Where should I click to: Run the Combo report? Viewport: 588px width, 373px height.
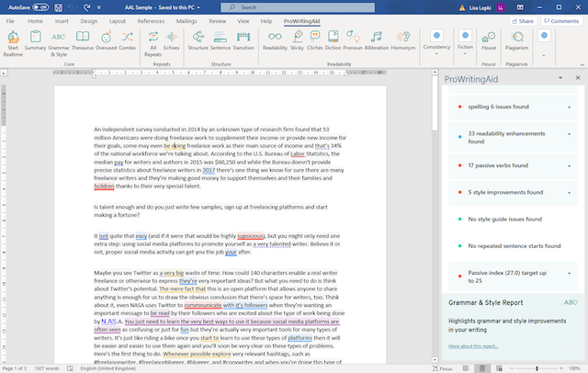coord(127,40)
